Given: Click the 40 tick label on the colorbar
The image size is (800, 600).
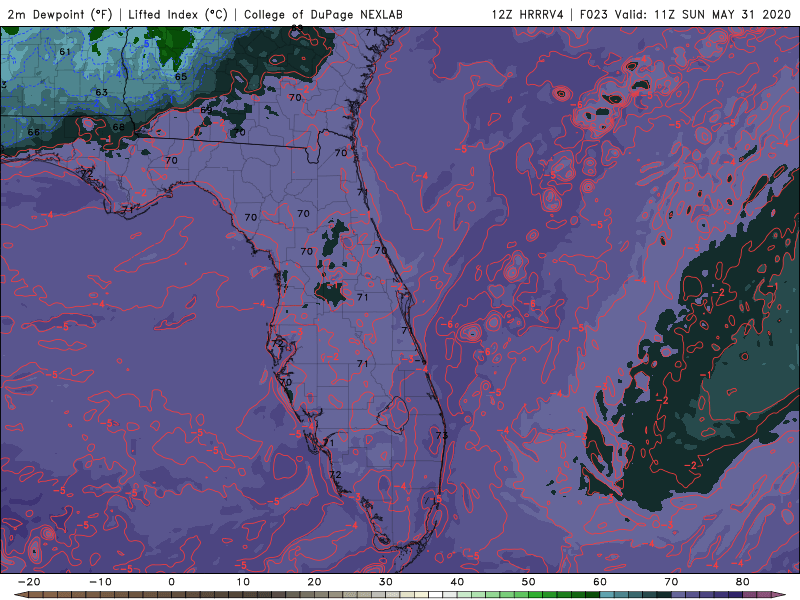Looking at the screenshot, I should pyautogui.click(x=457, y=582).
